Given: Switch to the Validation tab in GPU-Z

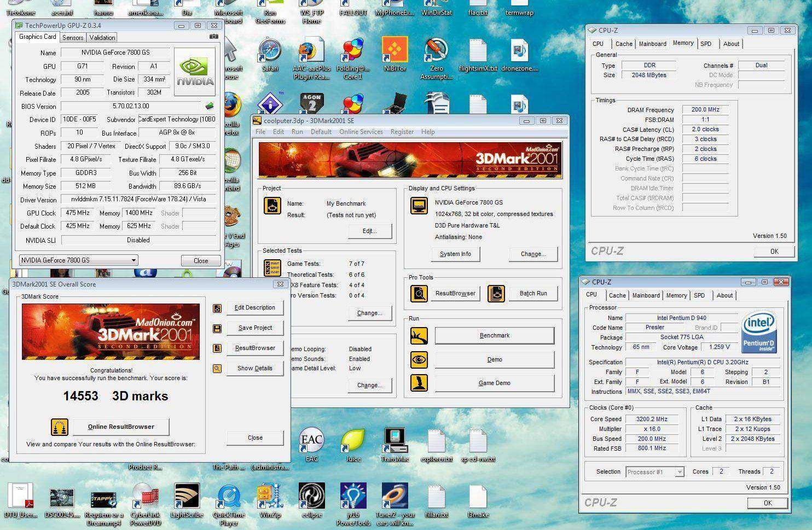Looking at the screenshot, I should [102, 38].
